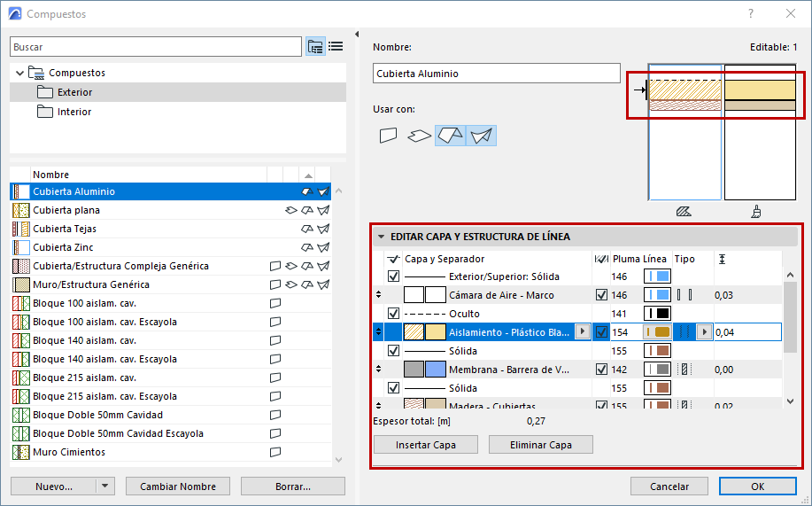Click the Pluma Línea column header
The width and height of the screenshot is (812, 506).
pos(639,259)
